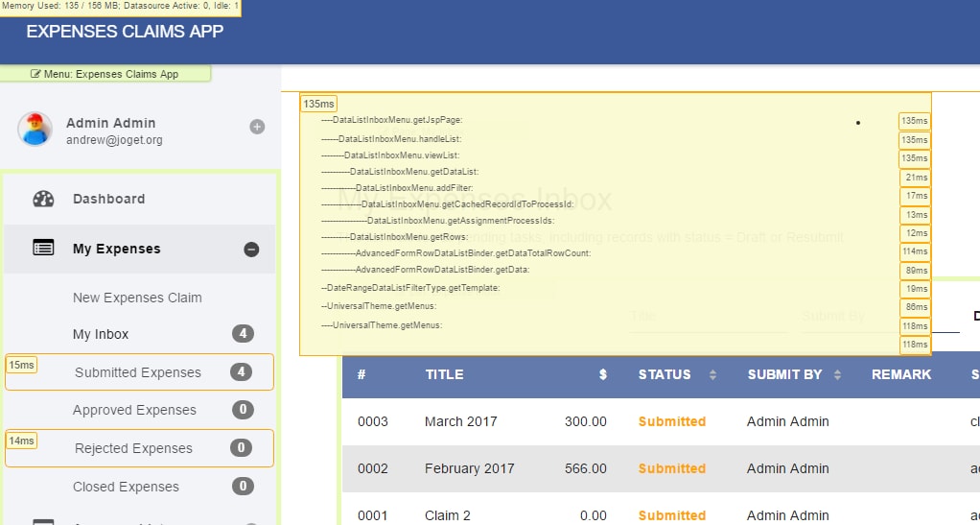The image size is (980, 525).
Task: Click the February 2017 title cell
Action: coord(469,468)
